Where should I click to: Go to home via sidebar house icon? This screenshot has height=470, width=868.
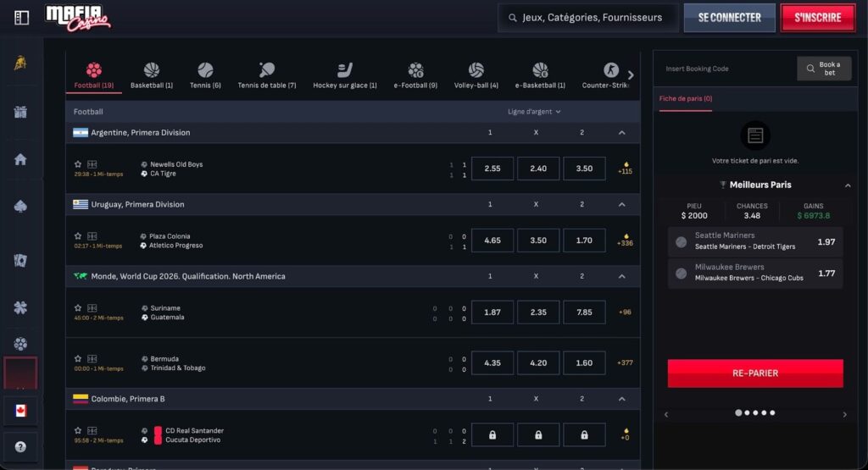20,159
